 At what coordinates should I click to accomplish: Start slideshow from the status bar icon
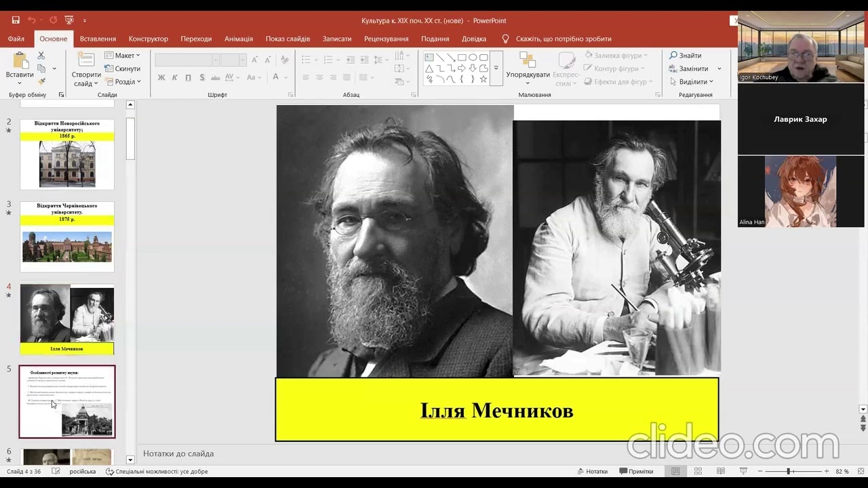click(743, 471)
